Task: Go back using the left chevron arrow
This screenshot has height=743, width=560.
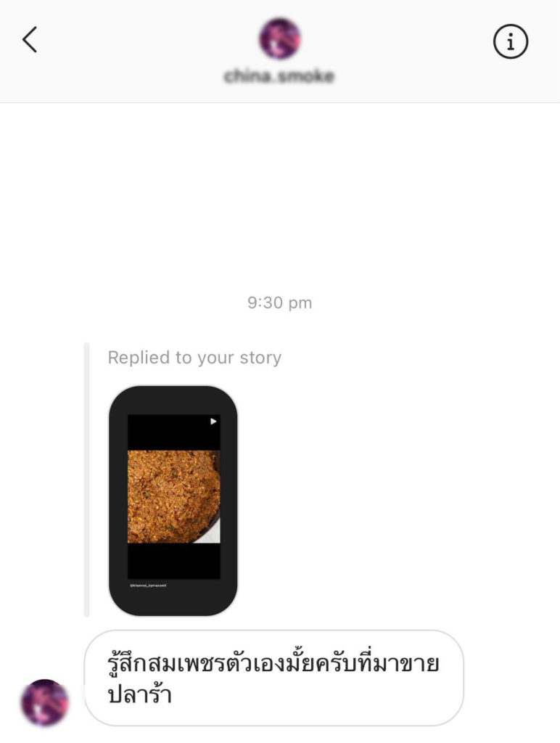Action: pyautogui.click(x=30, y=39)
